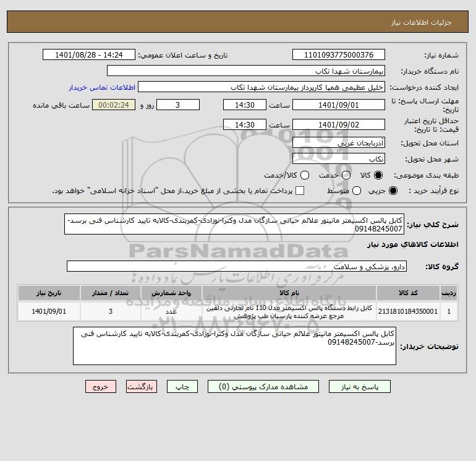
Task: Select the کالا radio button
Action: coord(378,175)
